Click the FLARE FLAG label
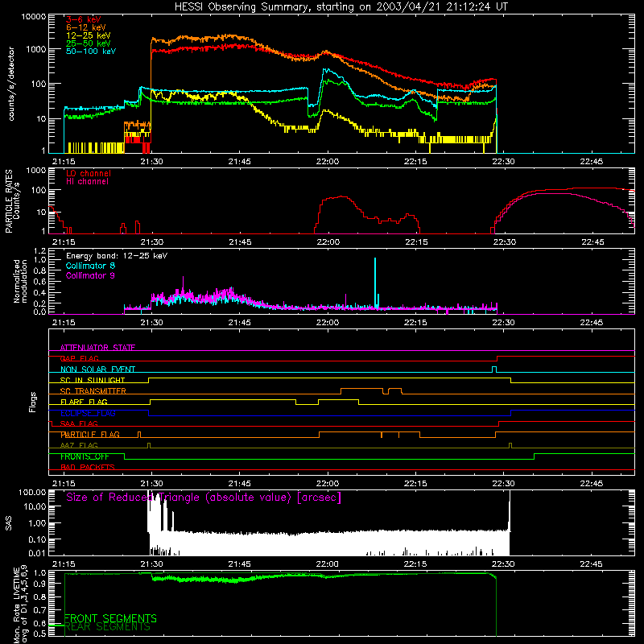The image size is (644, 644). tap(84, 402)
